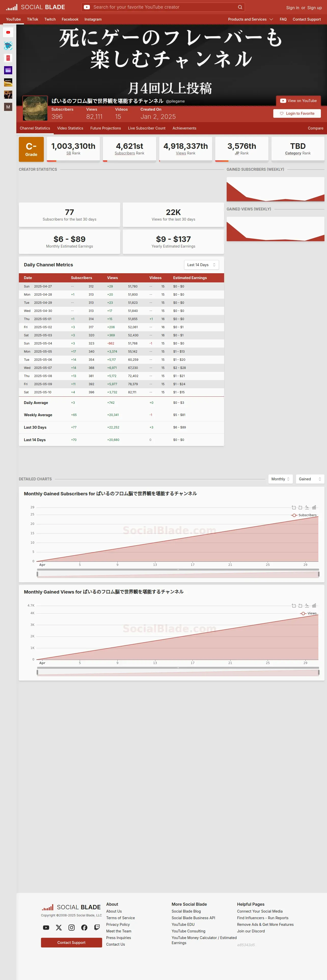Click the YouTube icon inside the search bar

[x=87, y=7]
